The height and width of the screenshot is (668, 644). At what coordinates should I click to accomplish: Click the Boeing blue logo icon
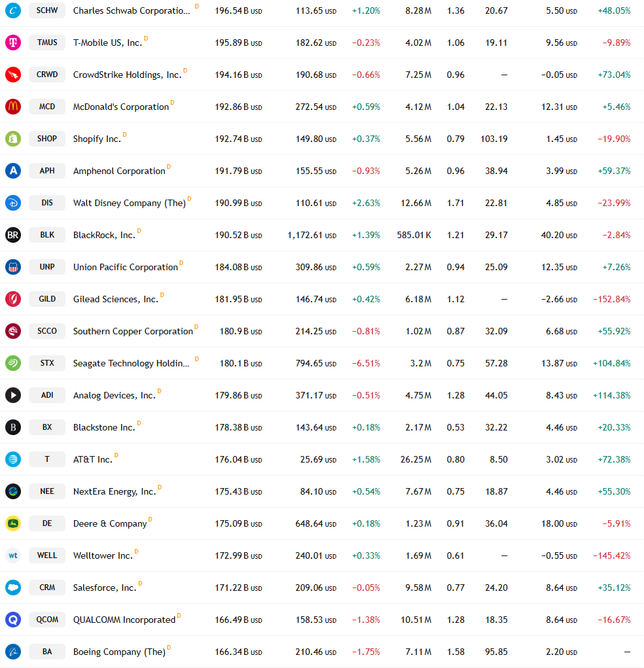pos(13,652)
